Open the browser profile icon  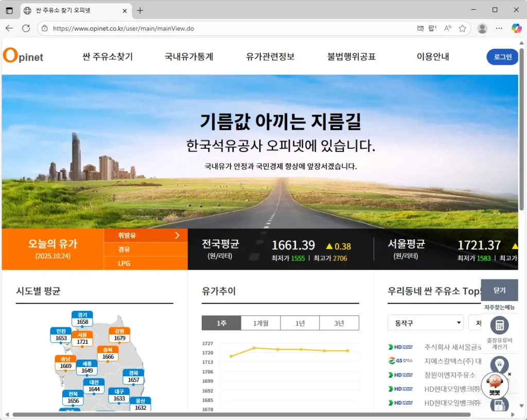click(482, 28)
